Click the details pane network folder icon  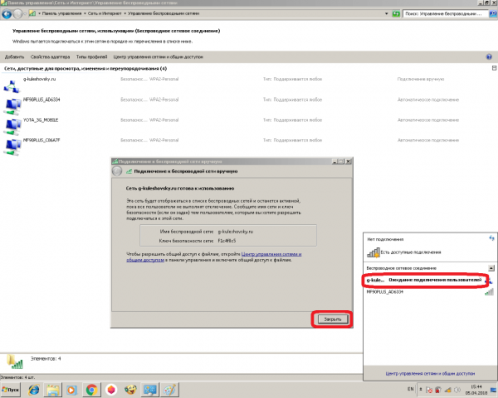click(x=15, y=362)
